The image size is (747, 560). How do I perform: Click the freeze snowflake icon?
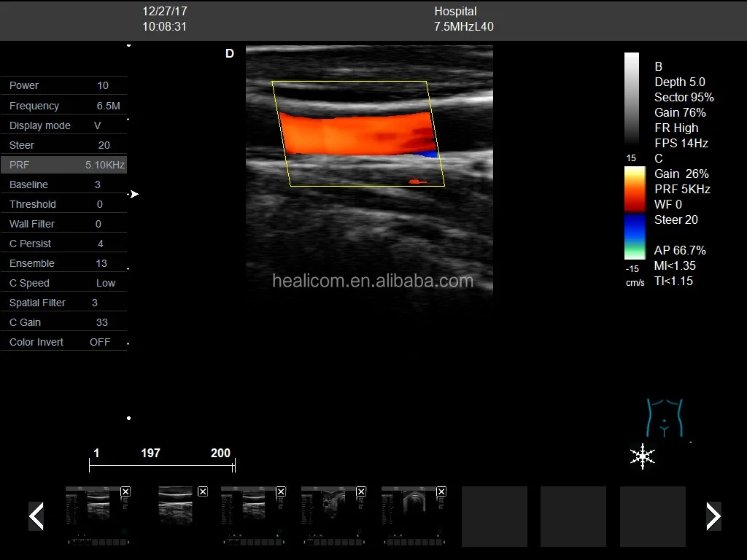[642, 456]
